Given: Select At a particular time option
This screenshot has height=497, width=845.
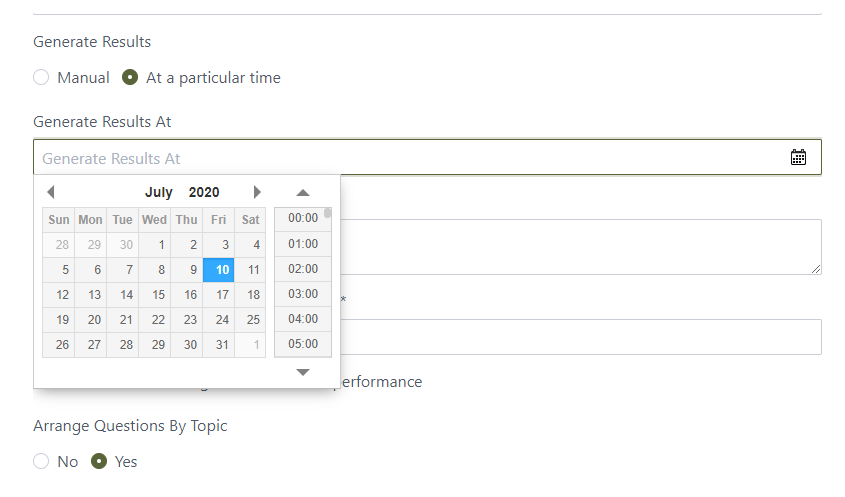Looking at the screenshot, I should click(130, 77).
